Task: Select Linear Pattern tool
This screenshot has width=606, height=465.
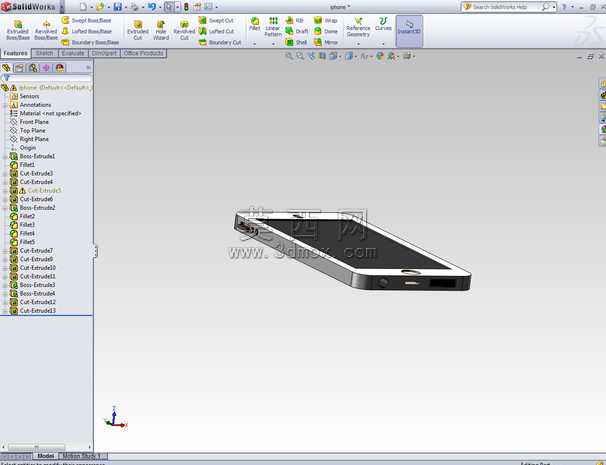Action: coord(273,27)
